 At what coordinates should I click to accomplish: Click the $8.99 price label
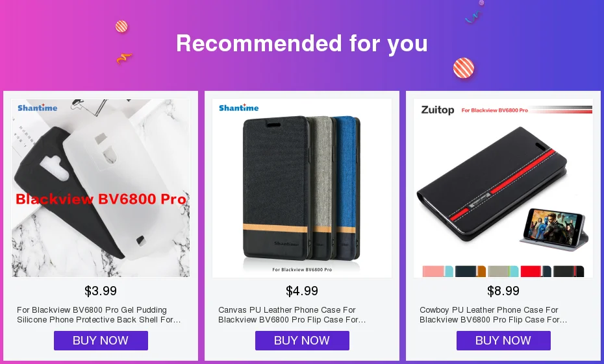click(x=503, y=291)
